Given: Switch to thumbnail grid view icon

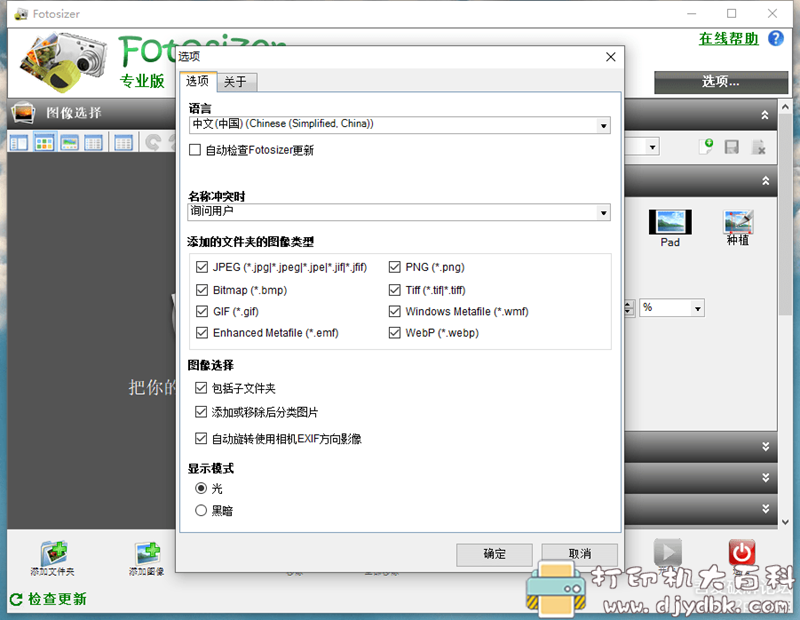Looking at the screenshot, I should [44, 143].
